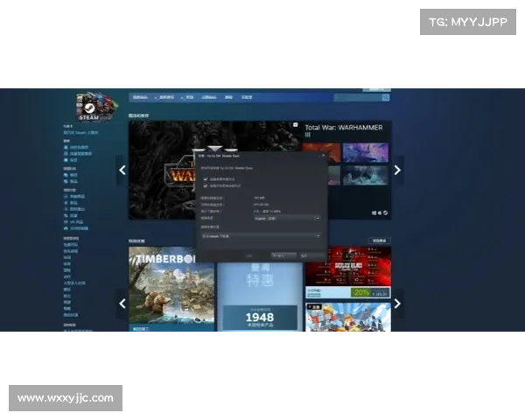
Task: Open the Total War: WARHAMMER III title
Action: pos(344,130)
